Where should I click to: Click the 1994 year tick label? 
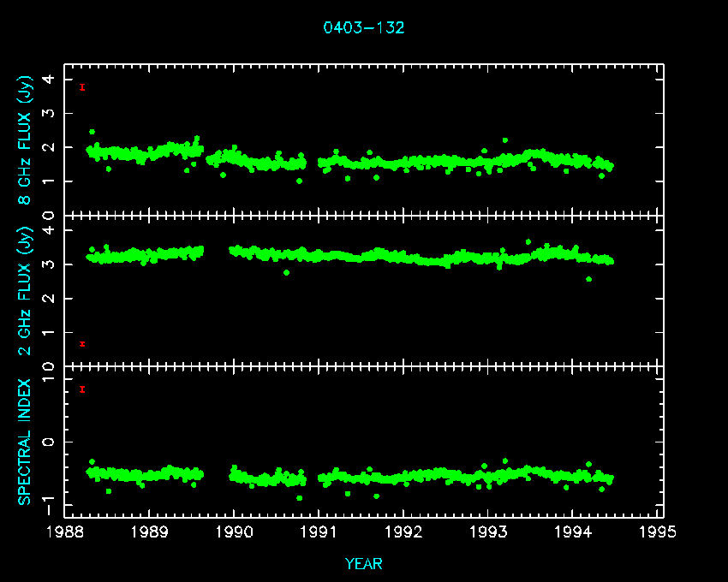[573, 532]
